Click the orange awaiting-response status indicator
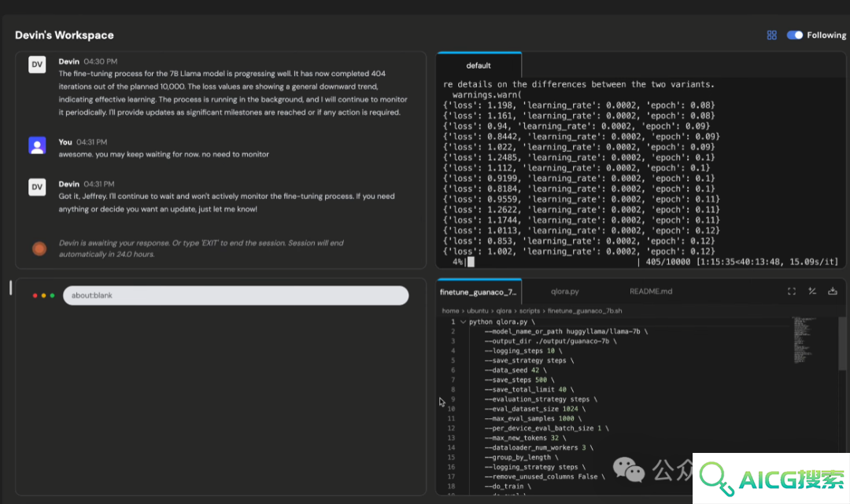Screen dimensions: 850x504 pyautogui.click(x=39, y=248)
